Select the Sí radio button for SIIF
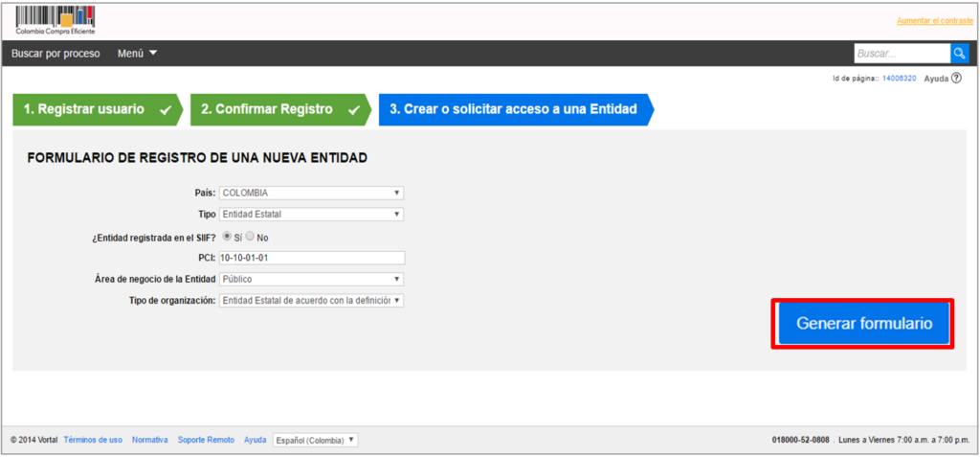 (227, 236)
